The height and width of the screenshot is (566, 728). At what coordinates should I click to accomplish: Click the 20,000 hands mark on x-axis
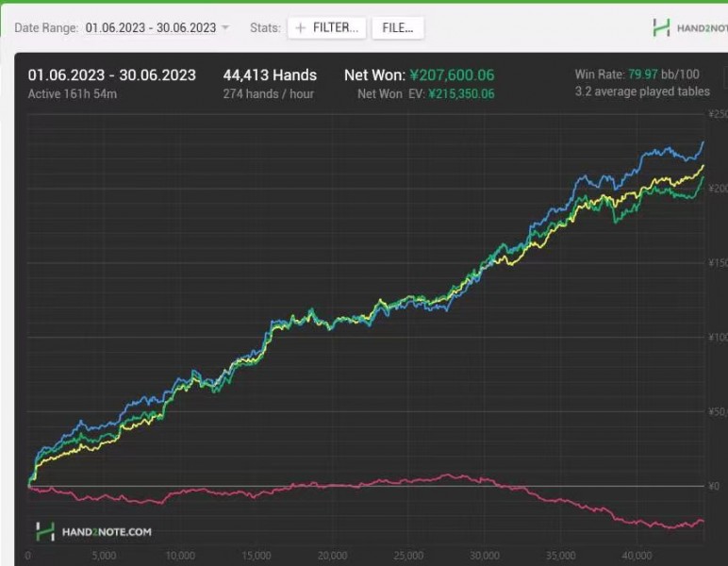[332, 556]
